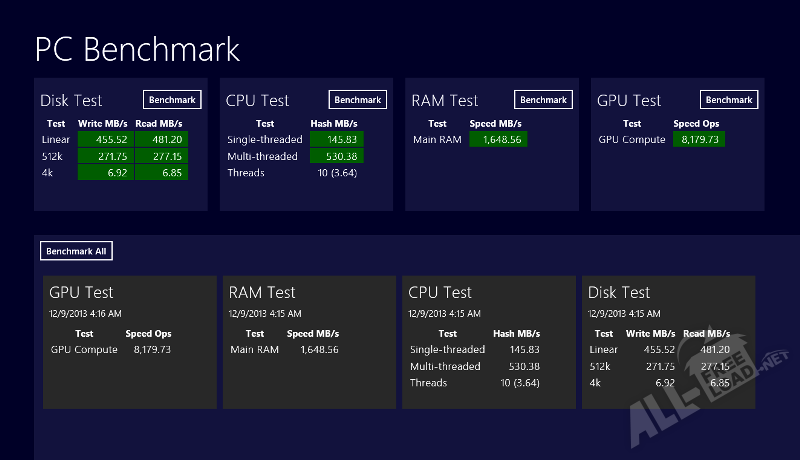This screenshot has height=460, width=800.
Task: Click the PC Benchmark page title
Action: 137,49
